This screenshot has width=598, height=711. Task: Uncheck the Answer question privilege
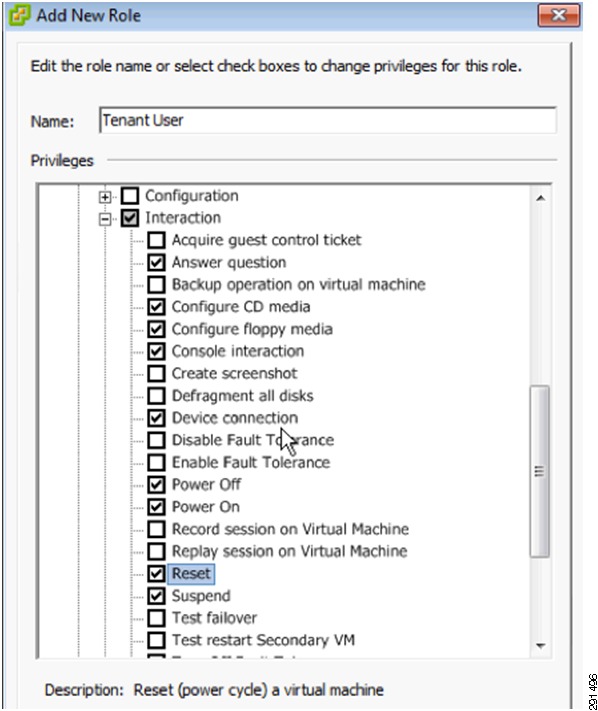pyautogui.click(x=156, y=262)
